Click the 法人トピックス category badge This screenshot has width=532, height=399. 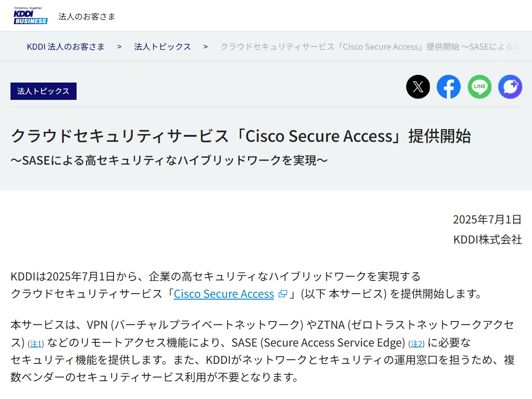43,91
